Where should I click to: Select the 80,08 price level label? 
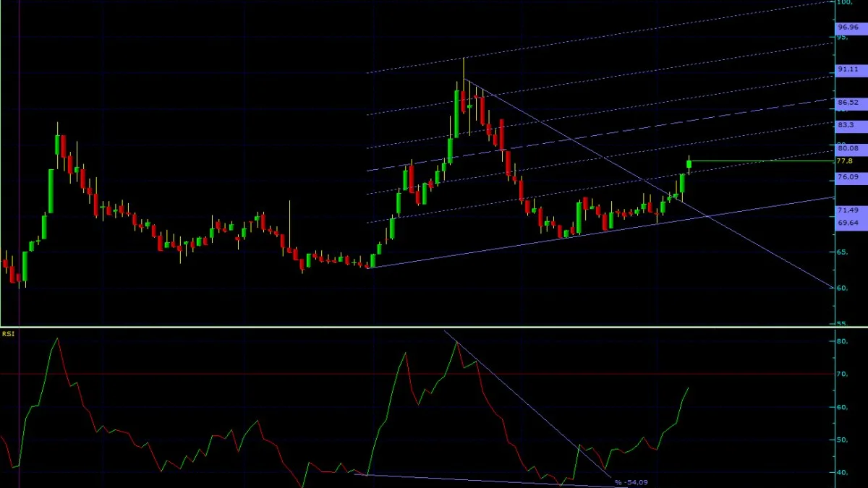[848, 148]
